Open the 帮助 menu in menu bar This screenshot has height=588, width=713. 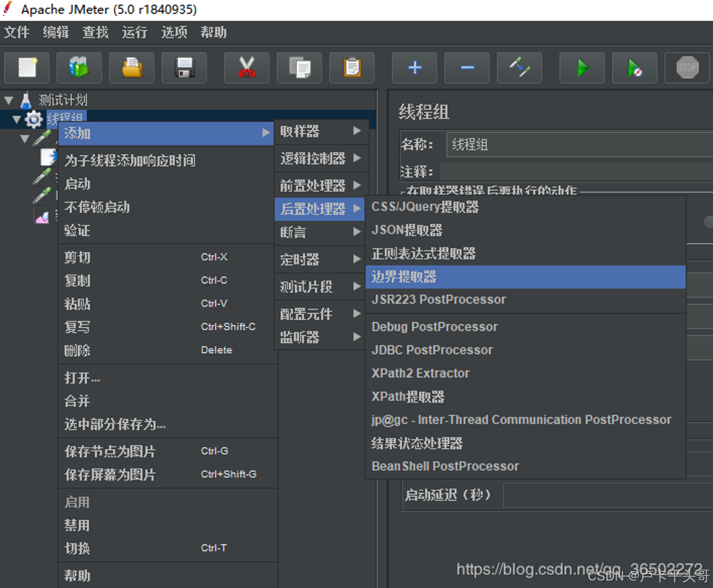(x=213, y=32)
